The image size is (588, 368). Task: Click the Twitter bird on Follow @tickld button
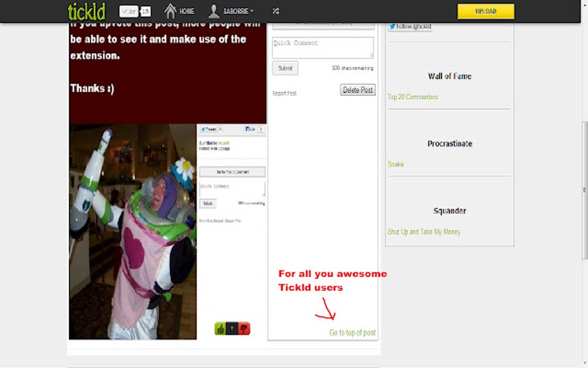(393, 26)
